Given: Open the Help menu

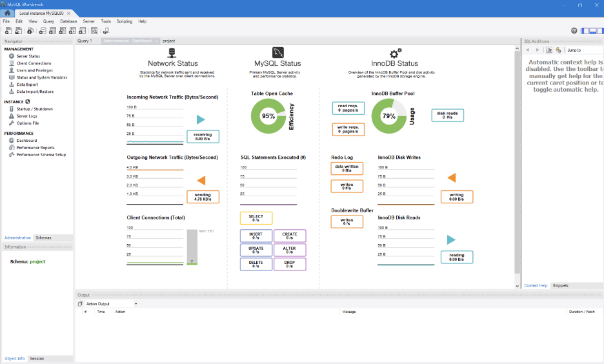Looking at the screenshot, I should 142,21.
